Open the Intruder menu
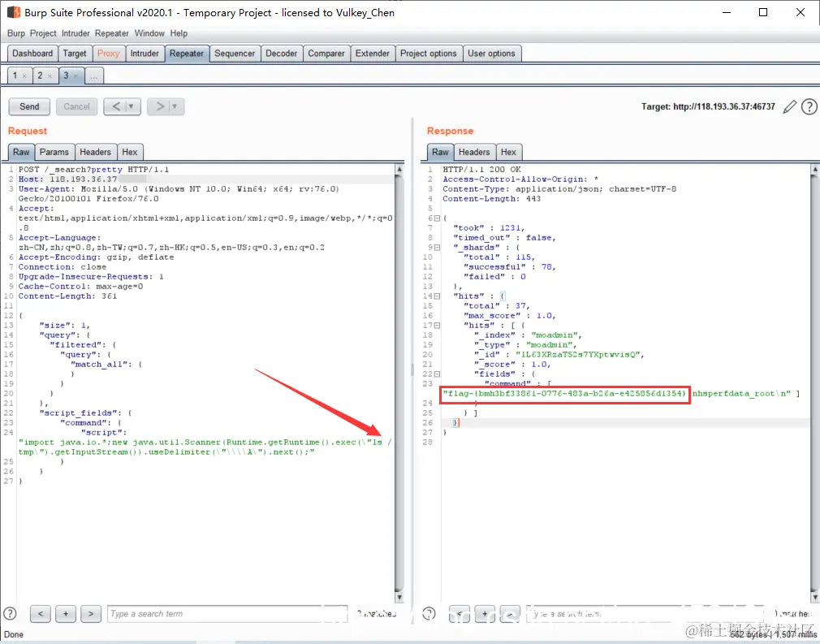This screenshot has width=820, height=644. (x=76, y=33)
